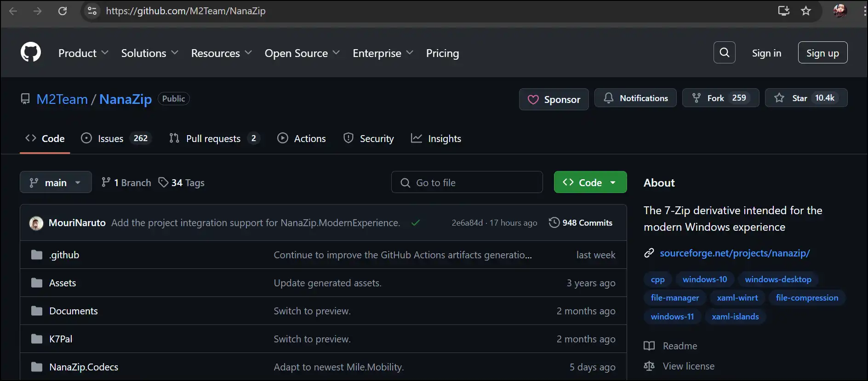Switch to the Pull requests tab
868x381 pixels.
[214, 138]
